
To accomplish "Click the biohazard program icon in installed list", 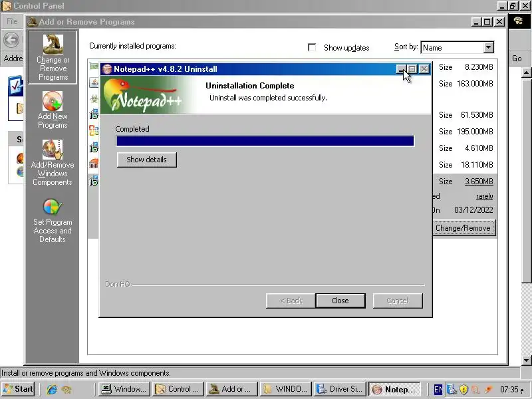I will pos(94,98).
